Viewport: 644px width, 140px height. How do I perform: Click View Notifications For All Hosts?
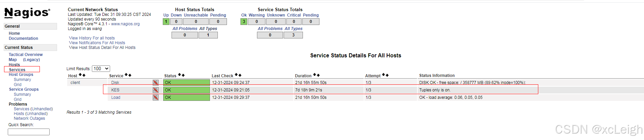click(x=97, y=43)
